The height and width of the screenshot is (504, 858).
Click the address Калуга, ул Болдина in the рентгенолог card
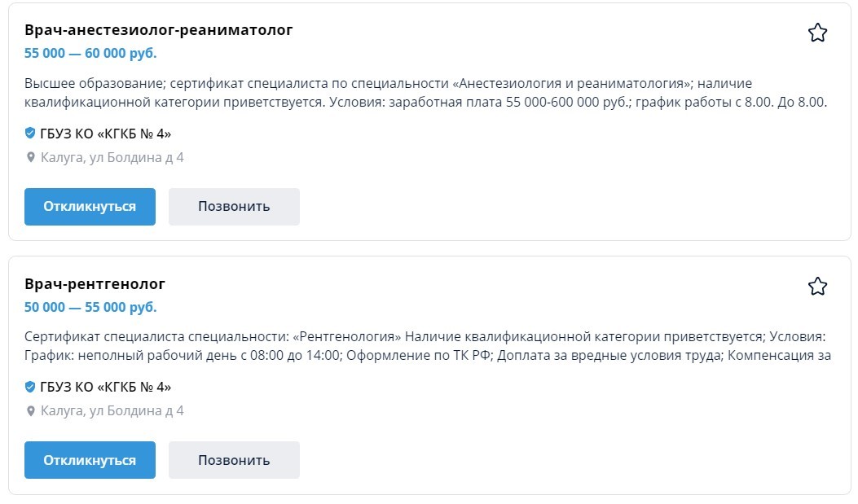click(112, 411)
